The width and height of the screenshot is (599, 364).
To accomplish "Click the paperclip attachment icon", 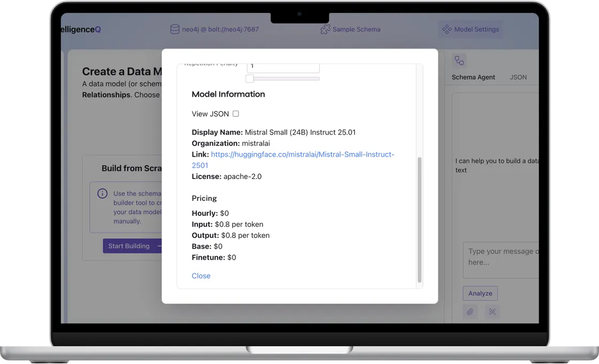I will point(470,312).
